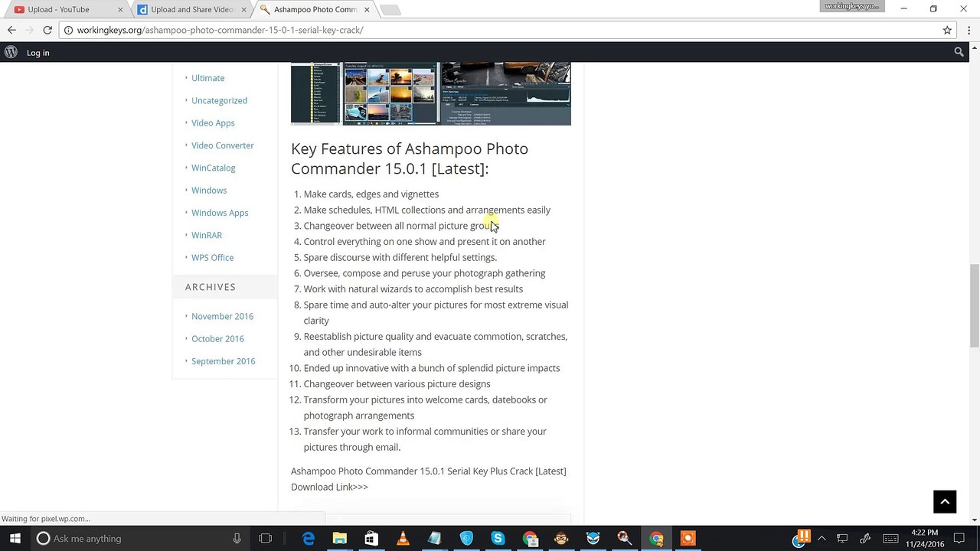The height and width of the screenshot is (551, 980).
Task: Click Cortana microphone icon
Action: pos(237,539)
